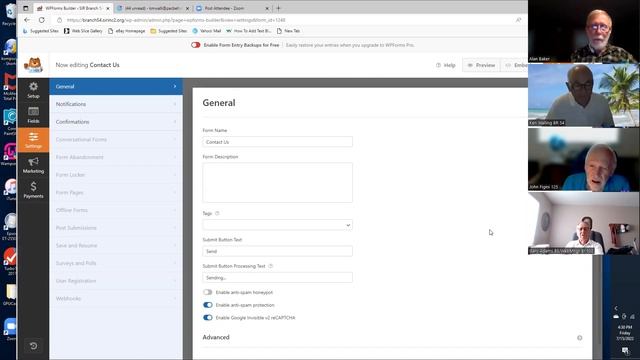Click Submit Button Processing Text help icon

click(270, 266)
